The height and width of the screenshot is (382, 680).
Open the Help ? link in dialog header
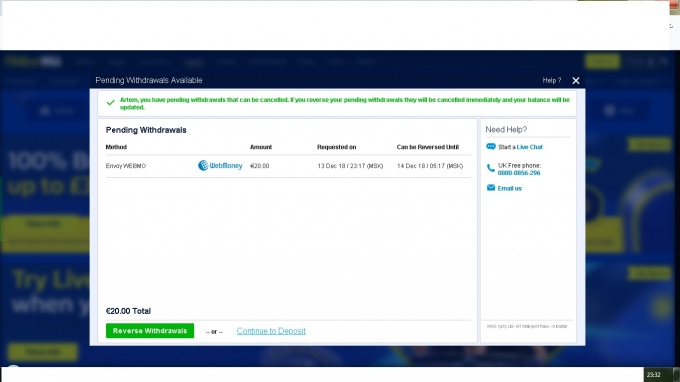[552, 81]
